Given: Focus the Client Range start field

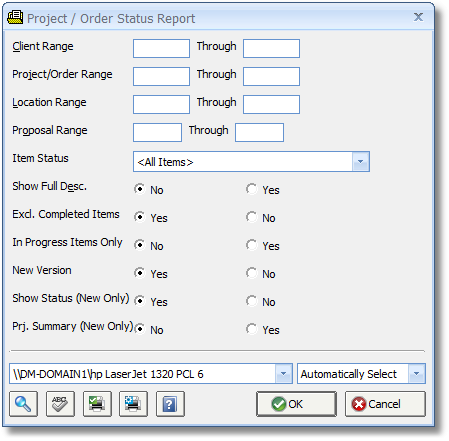Looking at the screenshot, I should tap(161, 48).
